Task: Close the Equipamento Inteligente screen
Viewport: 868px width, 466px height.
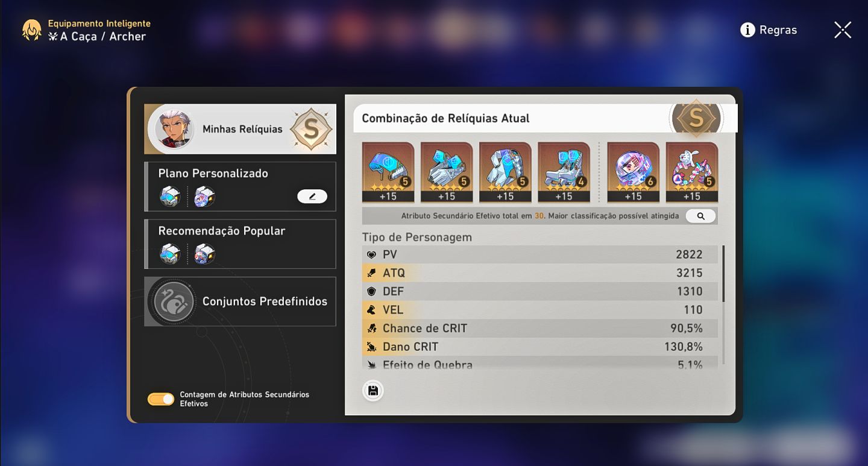Action: coord(843,30)
